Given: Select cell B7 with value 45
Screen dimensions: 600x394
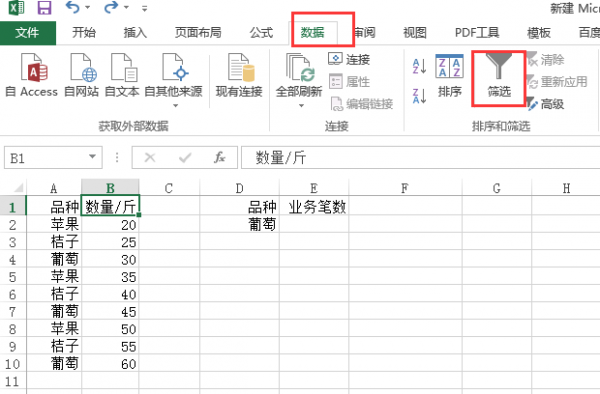Looking at the screenshot, I should click(110, 311).
